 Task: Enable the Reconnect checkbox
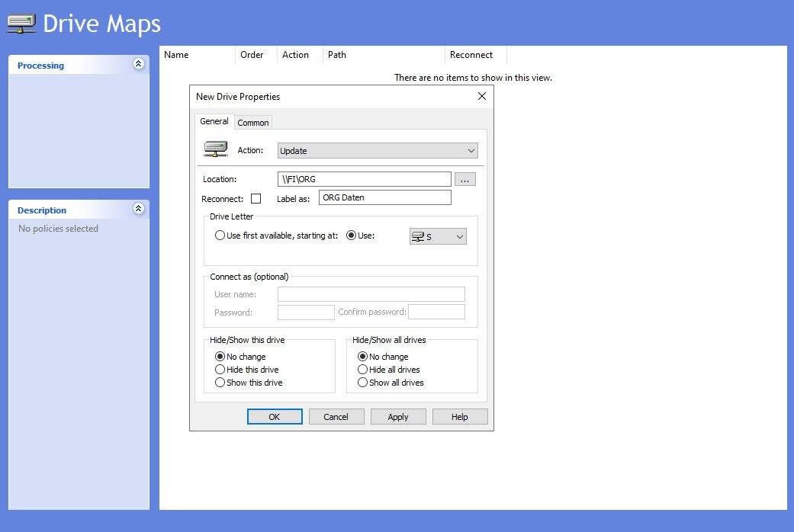click(x=256, y=199)
